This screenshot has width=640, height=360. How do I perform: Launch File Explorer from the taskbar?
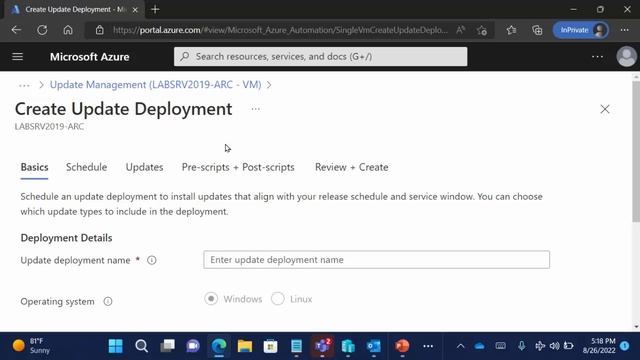coord(245,346)
